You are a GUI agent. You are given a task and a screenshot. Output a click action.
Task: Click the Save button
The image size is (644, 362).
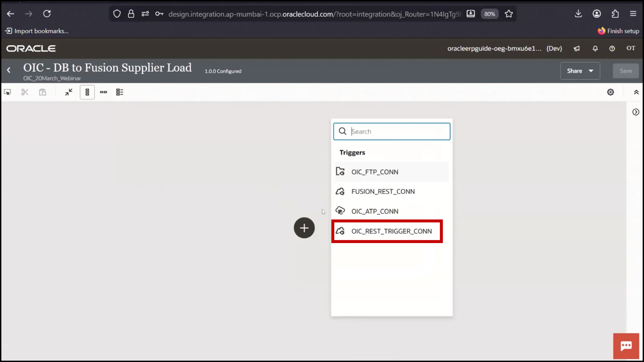pyautogui.click(x=626, y=71)
